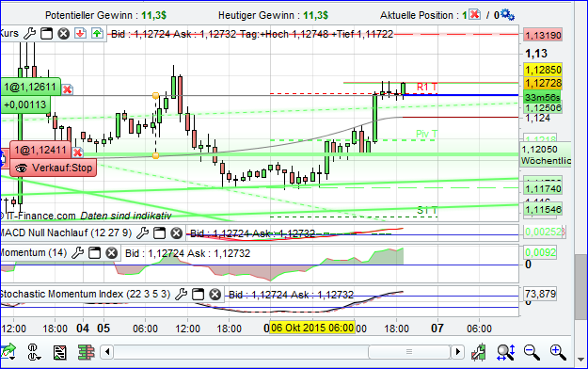This screenshot has height=369, width=588.
Task: Click the chart layout list icon
Action: click(60, 352)
